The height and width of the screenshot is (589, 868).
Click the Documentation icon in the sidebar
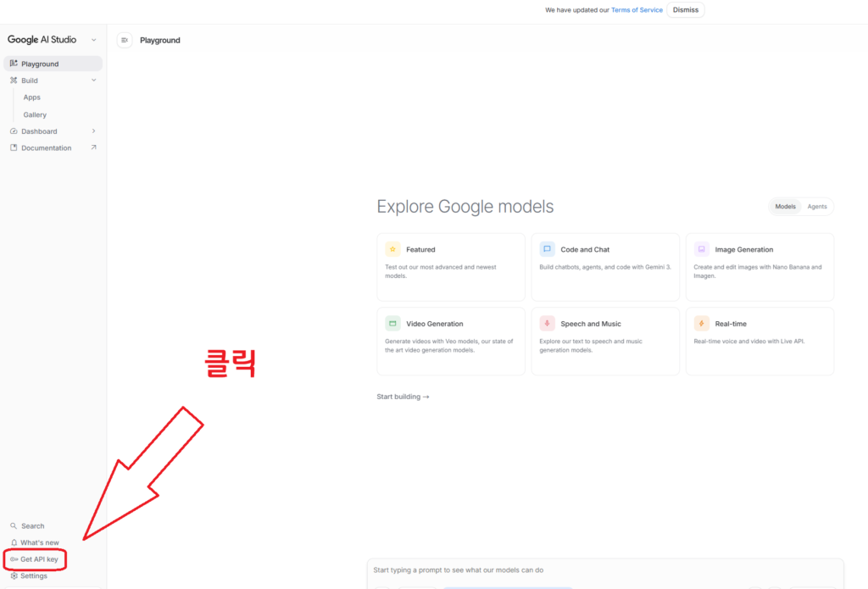pos(13,147)
